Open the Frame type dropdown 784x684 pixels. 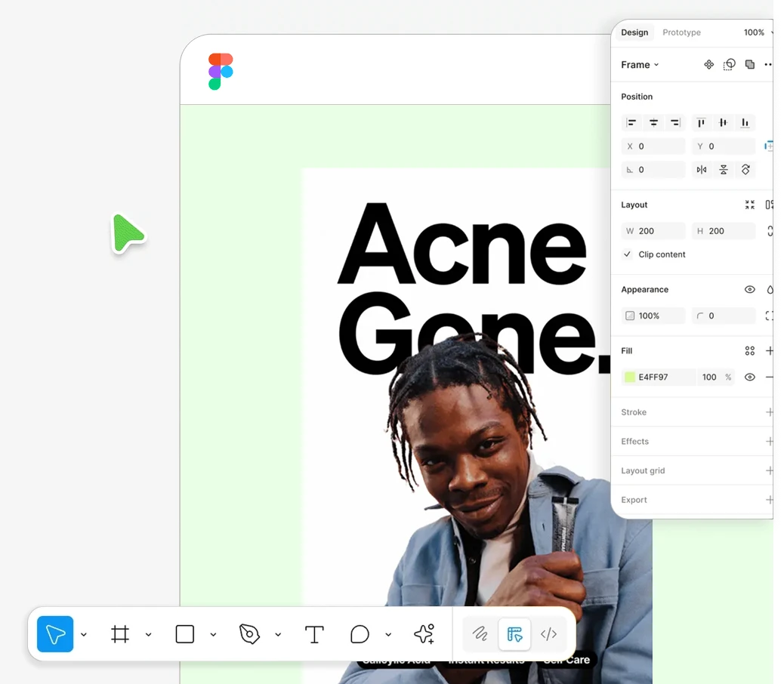[x=640, y=64]
